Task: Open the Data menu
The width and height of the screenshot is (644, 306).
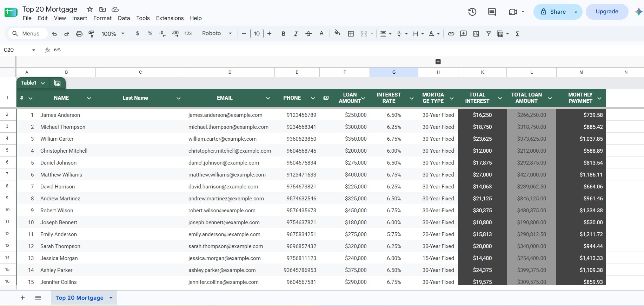Action: pyautogui.click(x=124, y=18)
